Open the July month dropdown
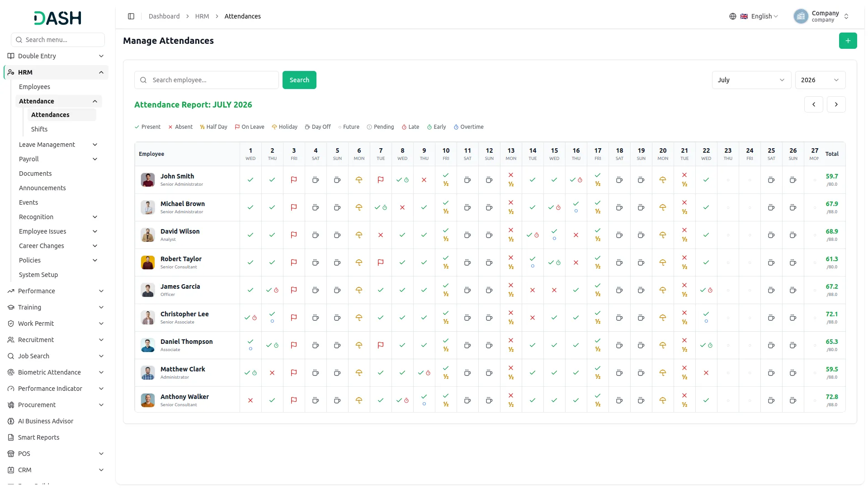The height and width of the screenshot is (488, 868). 751,80
